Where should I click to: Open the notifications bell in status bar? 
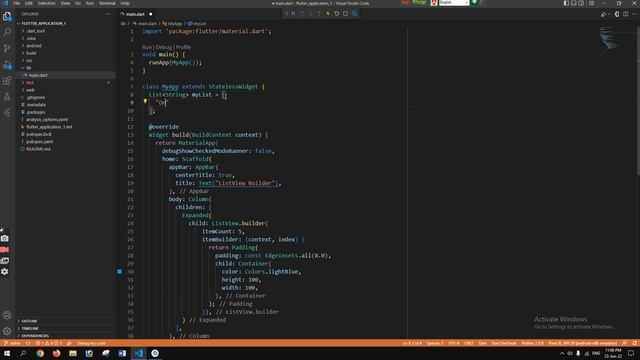click(635, 343)
